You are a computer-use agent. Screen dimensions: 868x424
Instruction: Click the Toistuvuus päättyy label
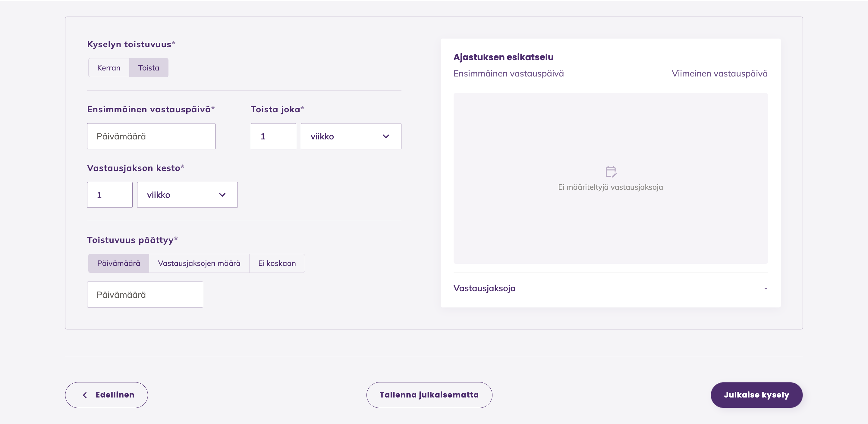coord(132,240)
